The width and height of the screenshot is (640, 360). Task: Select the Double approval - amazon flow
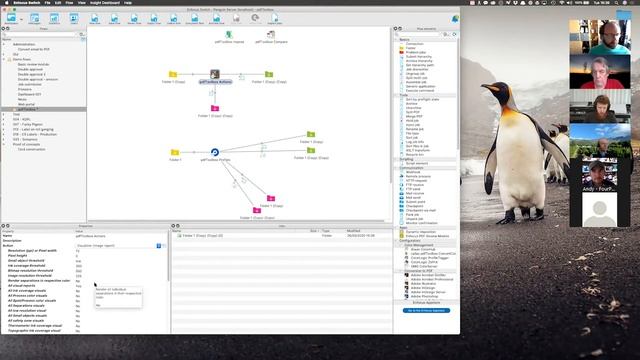coord(38,79)
